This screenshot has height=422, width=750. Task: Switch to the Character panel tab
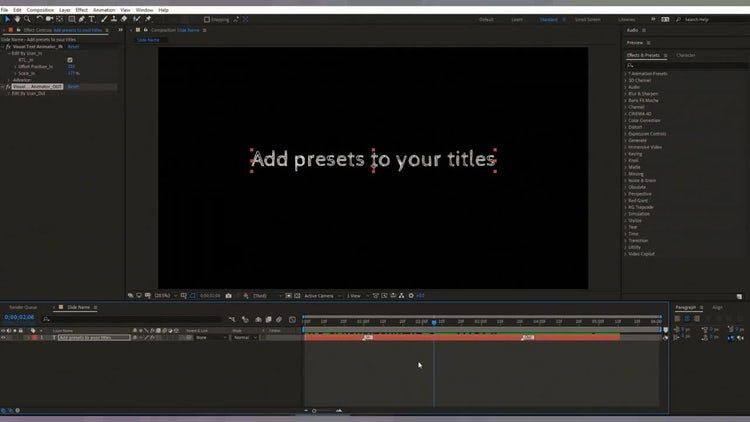click(686, 55)
